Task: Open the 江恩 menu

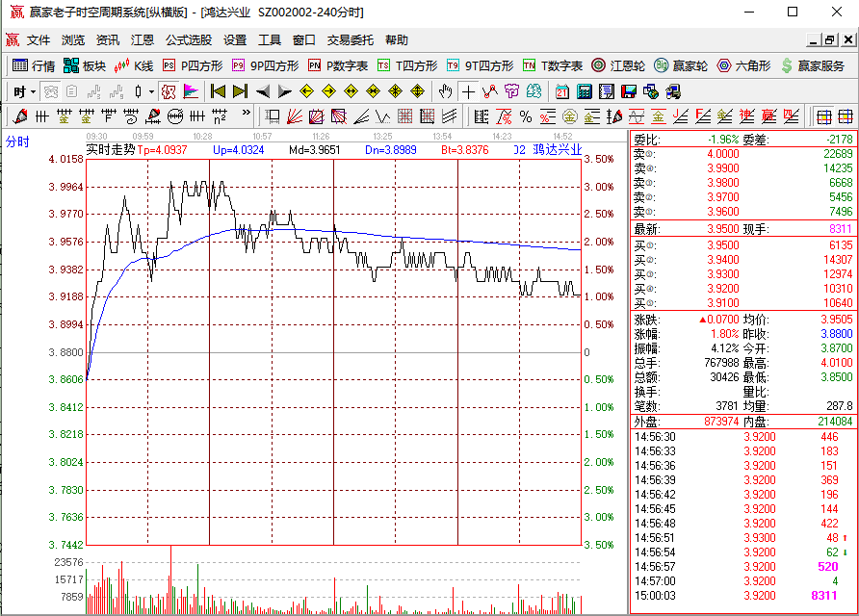Action: pyautogui.click(x=143, y=40)
